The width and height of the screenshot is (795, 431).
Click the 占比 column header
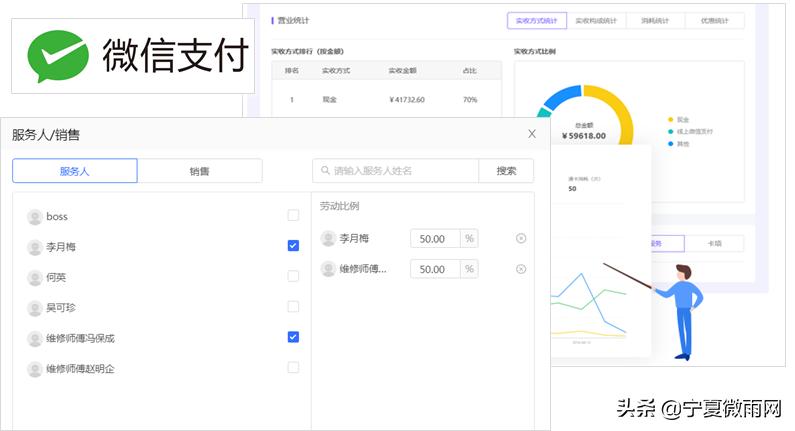point(469,70)
